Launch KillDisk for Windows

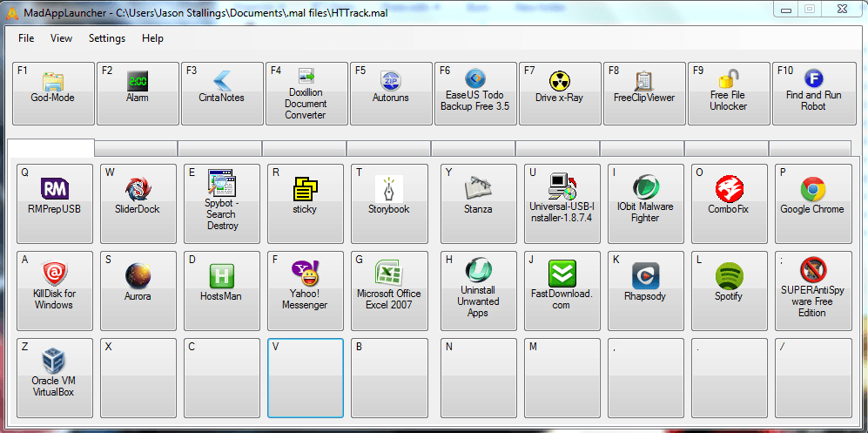point(55,291)
